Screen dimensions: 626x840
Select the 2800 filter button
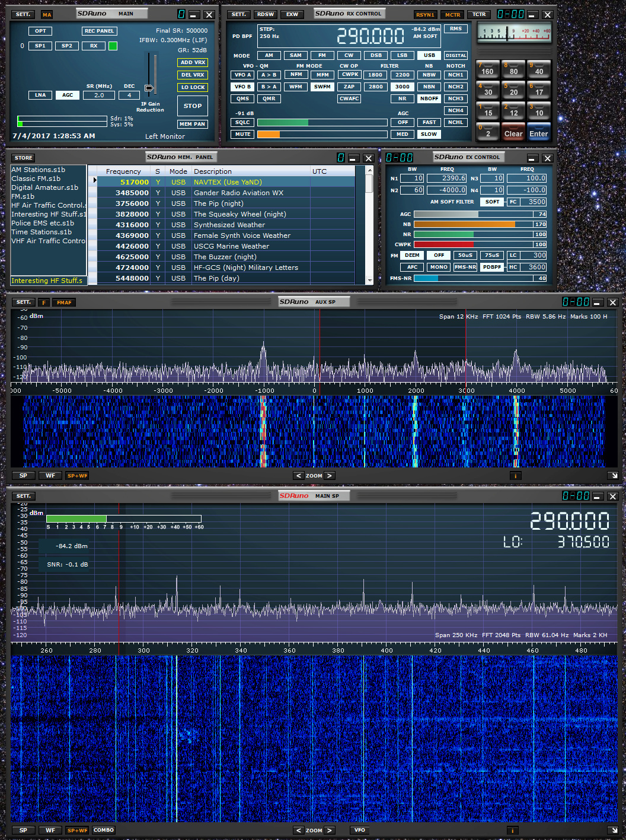coord(376,87)
